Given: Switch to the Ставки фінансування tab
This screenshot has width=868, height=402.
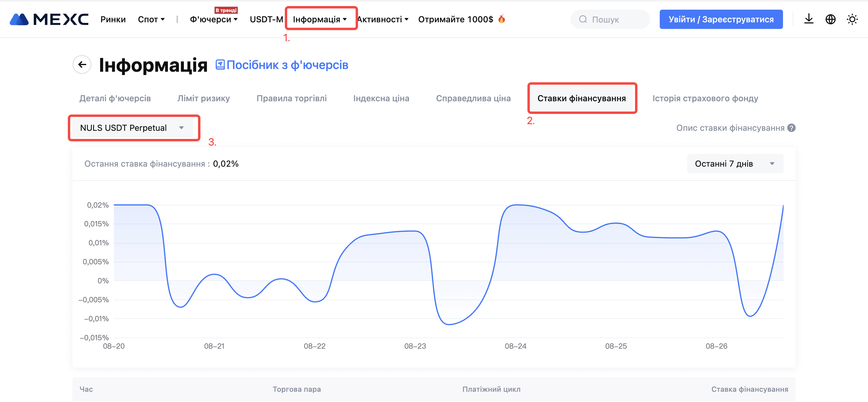Looking at the screenshot, I should click(582, 99).
